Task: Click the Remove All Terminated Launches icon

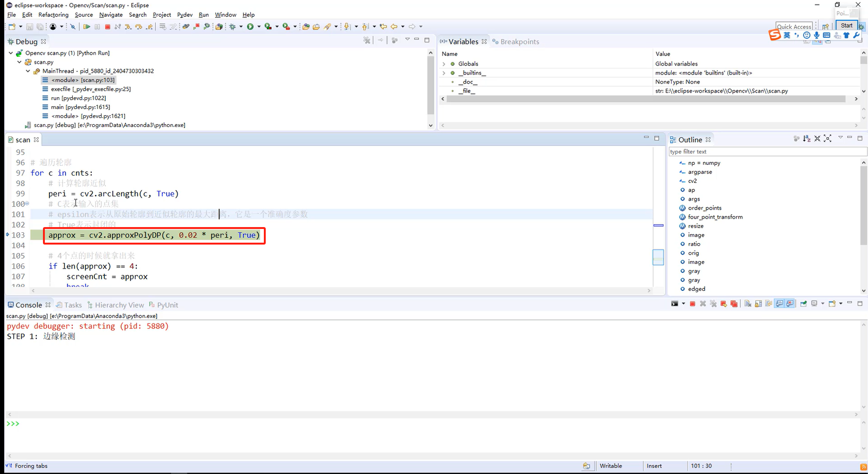Action: 713,304
